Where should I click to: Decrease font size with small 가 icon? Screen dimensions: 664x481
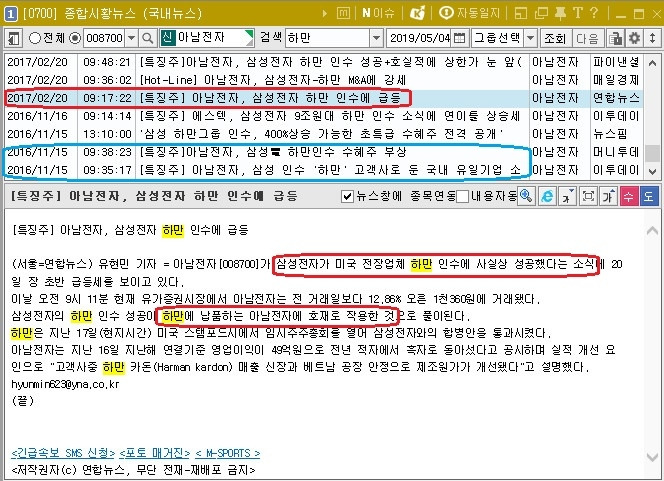568,196
